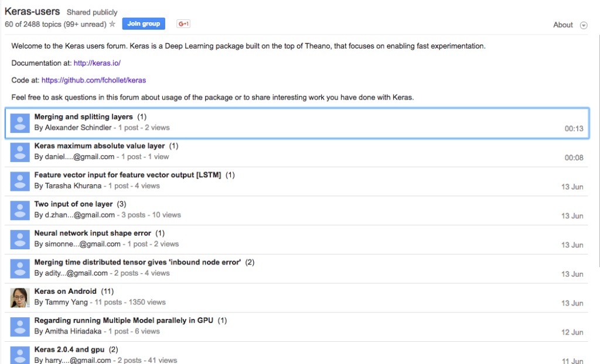The image size is (600, 364).
Task: Click timestamp 00:13 on first topic
Action: click(574, 129)
